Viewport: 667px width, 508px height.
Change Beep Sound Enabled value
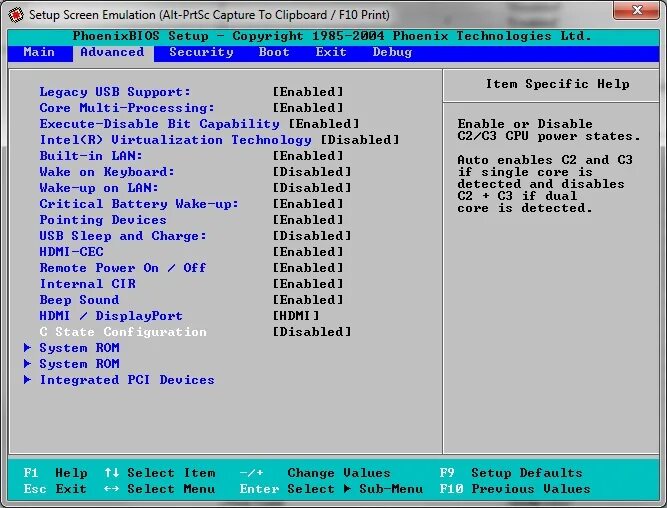pos(308,300)
